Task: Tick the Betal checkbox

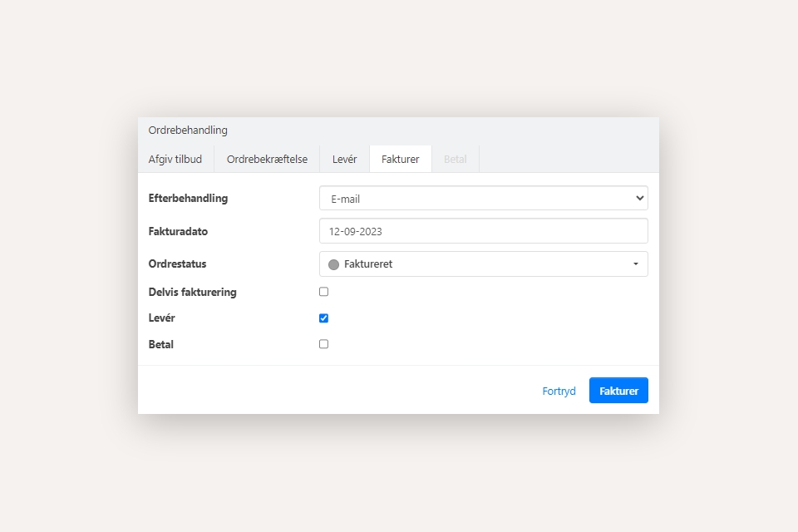Action: [324, 344]
